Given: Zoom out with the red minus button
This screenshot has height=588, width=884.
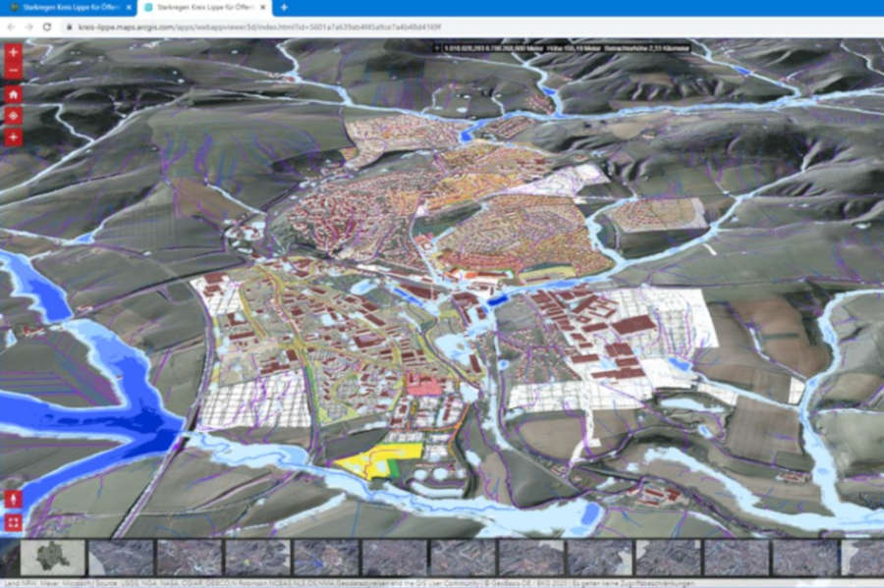Looking at the screenshot, I should tap(13, 72).
